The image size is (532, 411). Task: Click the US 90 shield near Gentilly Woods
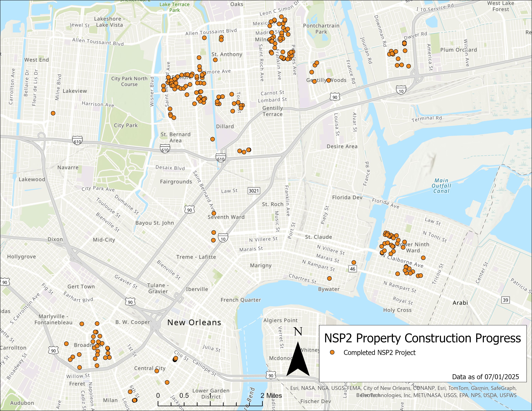pyautogui.click(x=335, y=97)
